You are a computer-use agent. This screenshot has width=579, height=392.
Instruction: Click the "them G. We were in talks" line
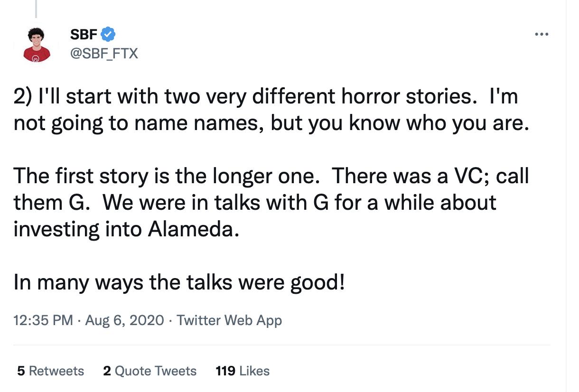pos(254,203)
